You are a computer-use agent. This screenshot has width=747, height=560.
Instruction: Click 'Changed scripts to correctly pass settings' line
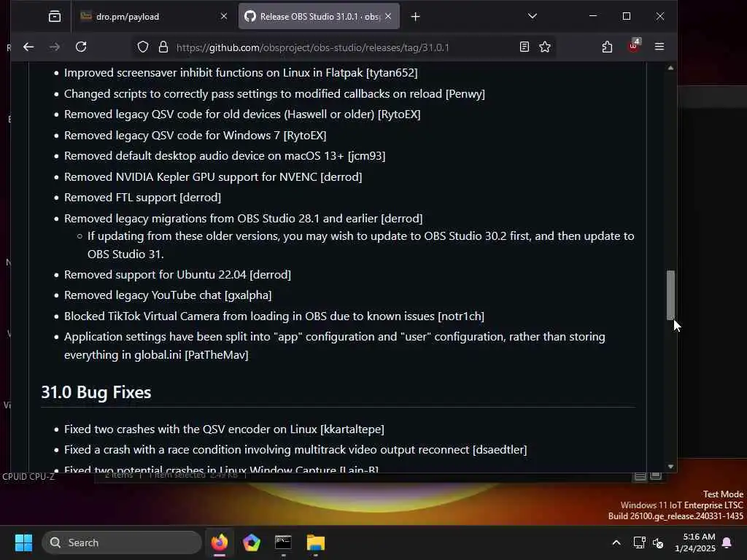click(x=274, y=94)
